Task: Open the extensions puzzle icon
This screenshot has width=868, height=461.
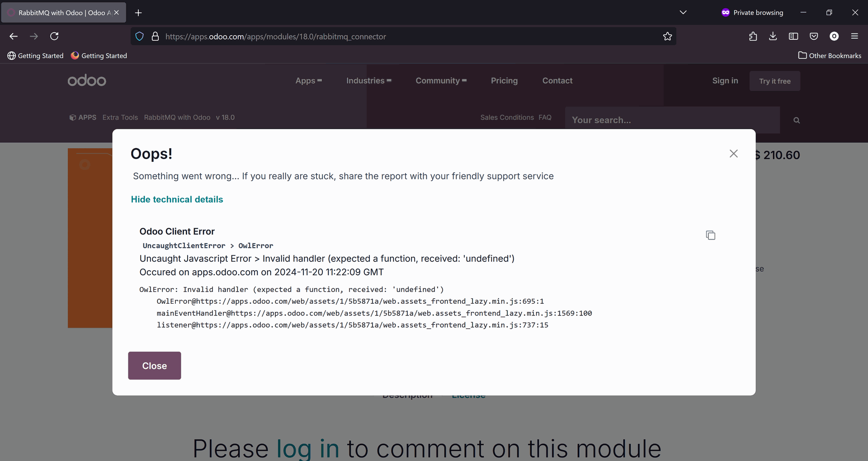Action: coord(753,36)
